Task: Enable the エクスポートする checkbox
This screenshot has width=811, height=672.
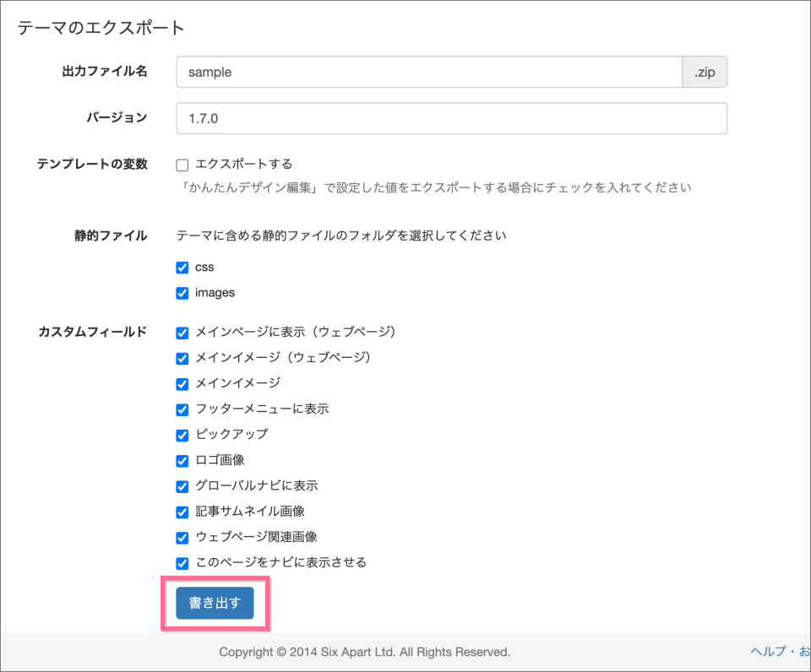Action: [x=182, y=165]
